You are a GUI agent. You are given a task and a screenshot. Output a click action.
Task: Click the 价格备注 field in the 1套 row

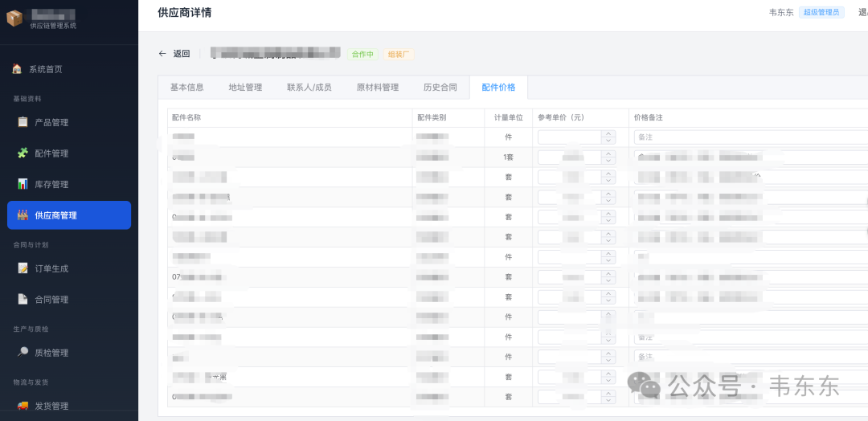[x=751, y=157]
